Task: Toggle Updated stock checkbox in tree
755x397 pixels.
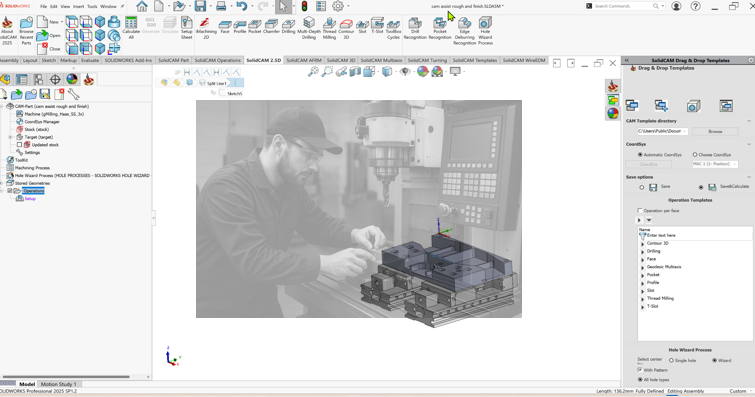Action: click(19, 145)
